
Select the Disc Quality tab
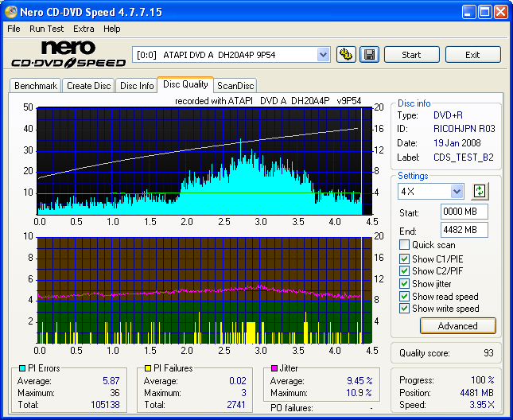[x=185, y=84]
